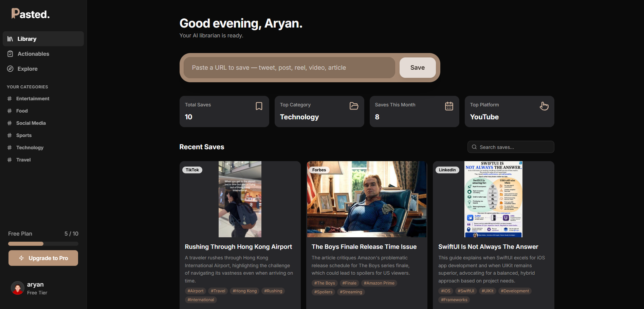644x309 pixels.
Task: Select the Travel category
Action: click(23, 160)
